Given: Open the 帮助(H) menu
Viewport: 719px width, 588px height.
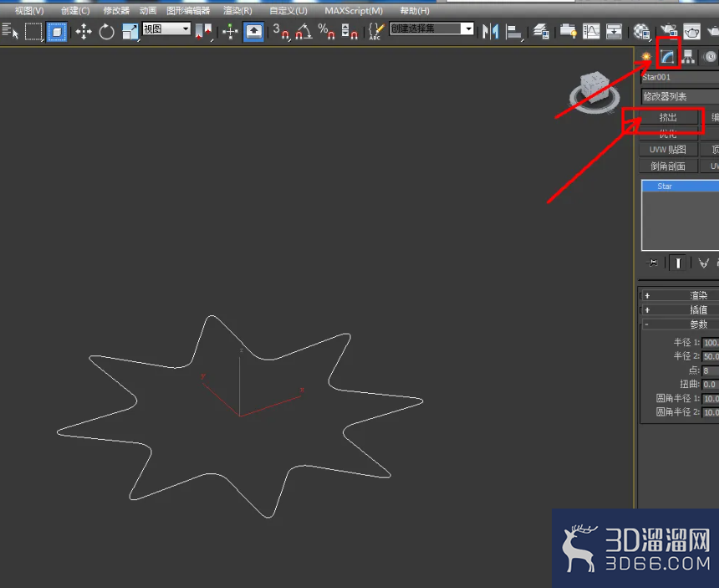Looking at the screenshot, I should [415, 11].
